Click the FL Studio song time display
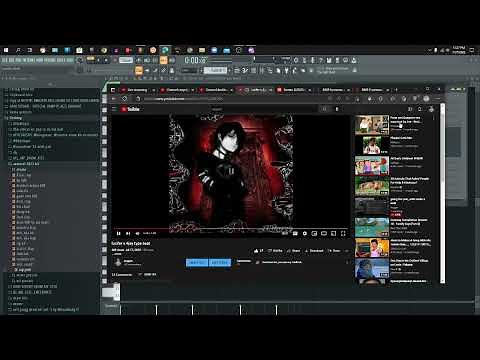 (x=195, y=60)
